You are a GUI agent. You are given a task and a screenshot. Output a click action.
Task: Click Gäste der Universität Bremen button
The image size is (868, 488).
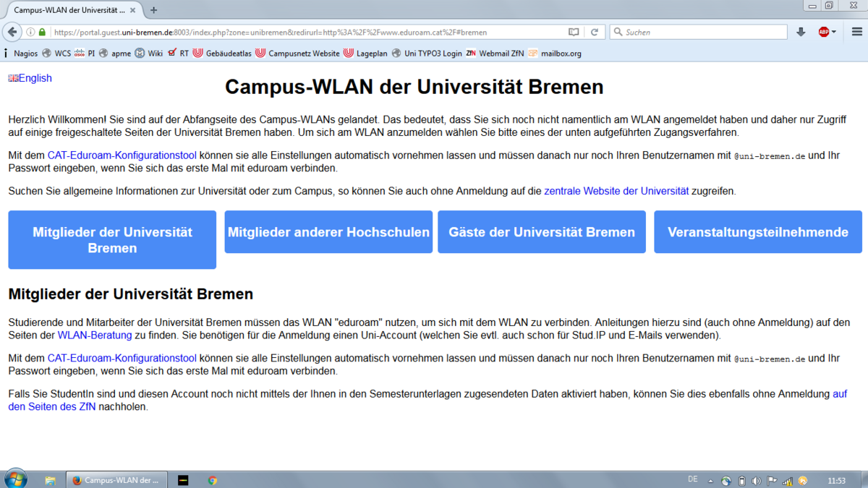tap(541, 232)
